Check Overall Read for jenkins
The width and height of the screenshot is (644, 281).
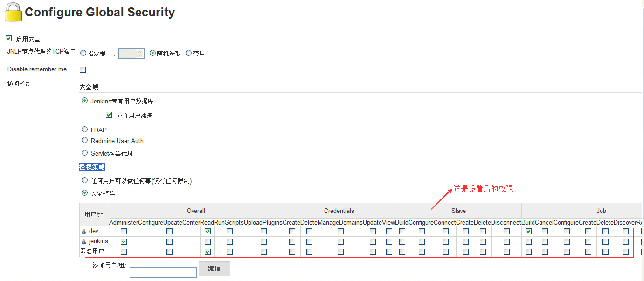pyautogui.click(x=208, y=241)
